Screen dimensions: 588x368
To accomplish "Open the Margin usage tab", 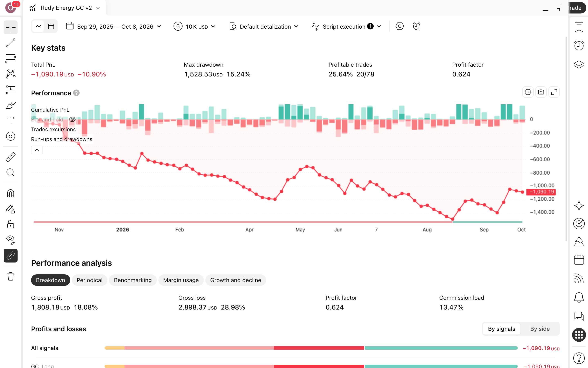I will click(181, 280).
